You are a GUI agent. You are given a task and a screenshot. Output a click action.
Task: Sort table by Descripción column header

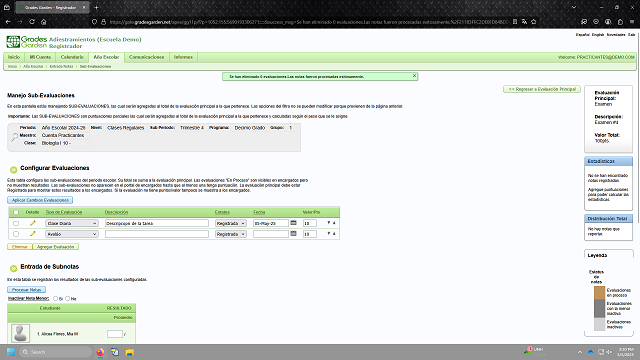(116, 212)
